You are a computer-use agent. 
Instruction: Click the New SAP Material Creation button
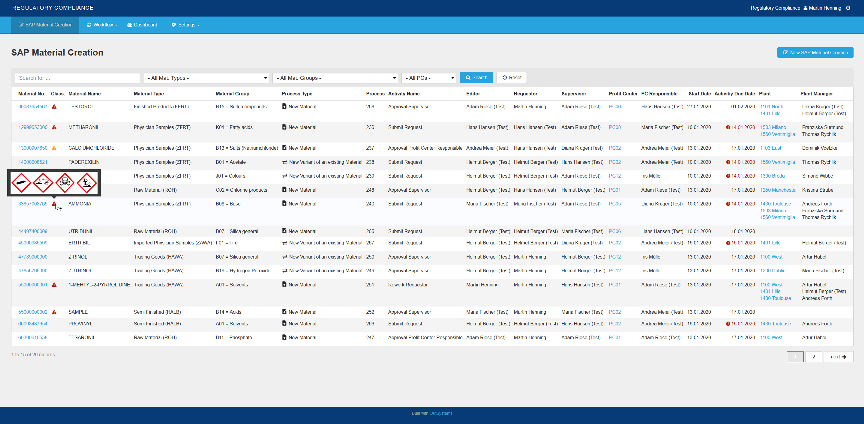[815, 52]
